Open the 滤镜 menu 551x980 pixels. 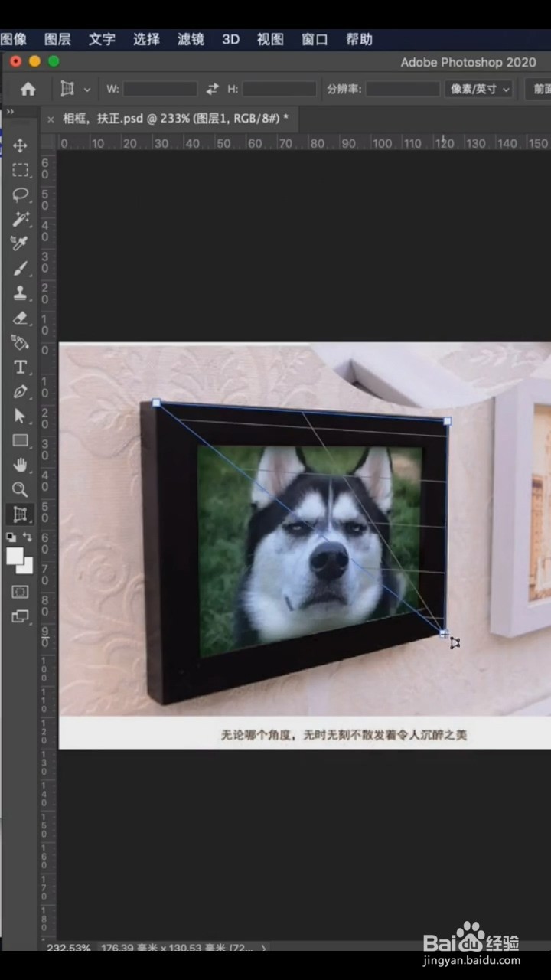[x=191, y=39]
